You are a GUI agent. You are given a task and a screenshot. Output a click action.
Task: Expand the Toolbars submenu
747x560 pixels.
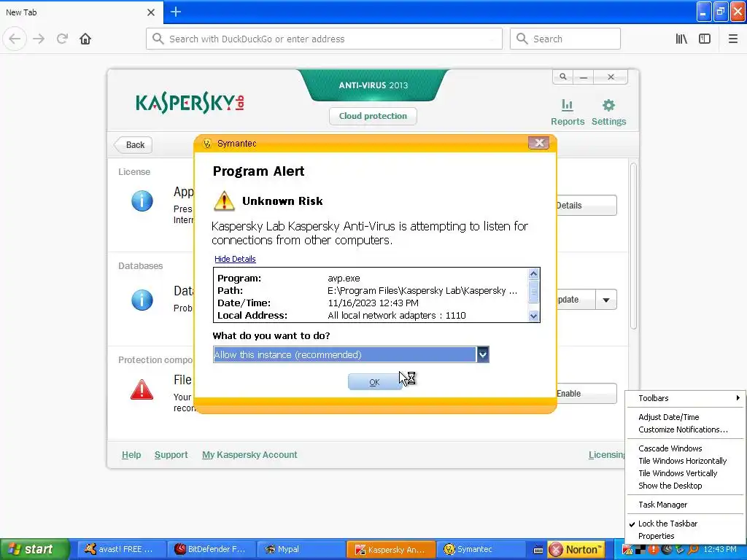pyautogui.click(x=684, y=398)
